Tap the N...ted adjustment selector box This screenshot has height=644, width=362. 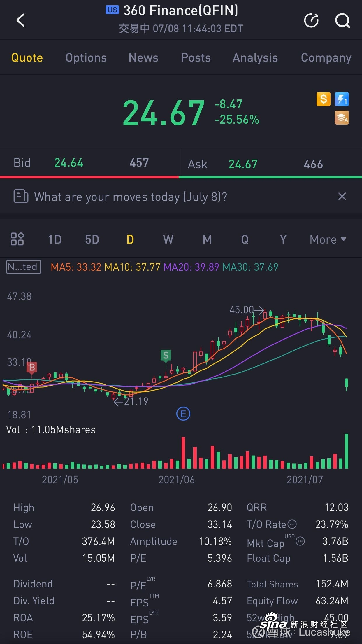pyautogui.click(x=24, y=267)
